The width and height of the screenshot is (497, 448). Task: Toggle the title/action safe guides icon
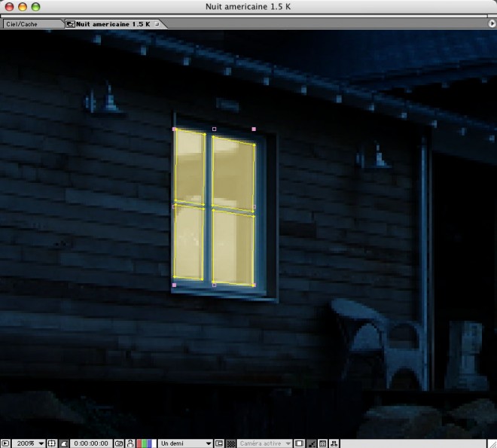(x=52, y=443)
